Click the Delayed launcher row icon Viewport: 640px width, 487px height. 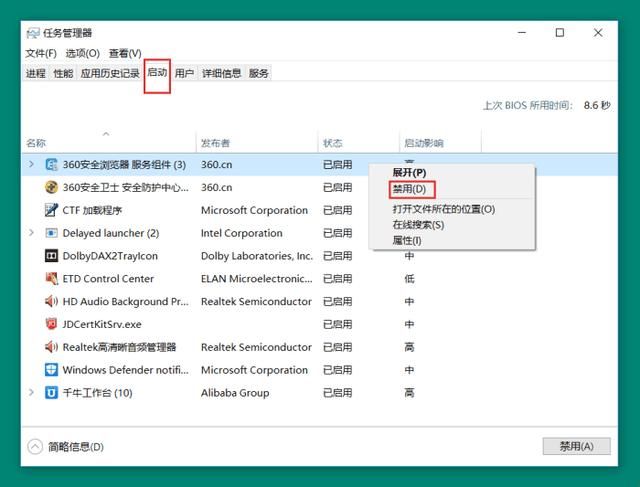pos(51,233)
